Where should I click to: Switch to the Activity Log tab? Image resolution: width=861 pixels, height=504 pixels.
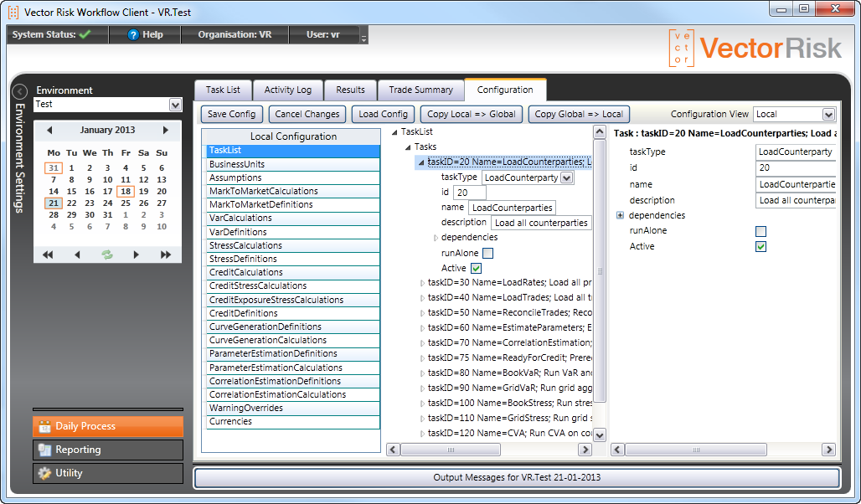[288, 90]
